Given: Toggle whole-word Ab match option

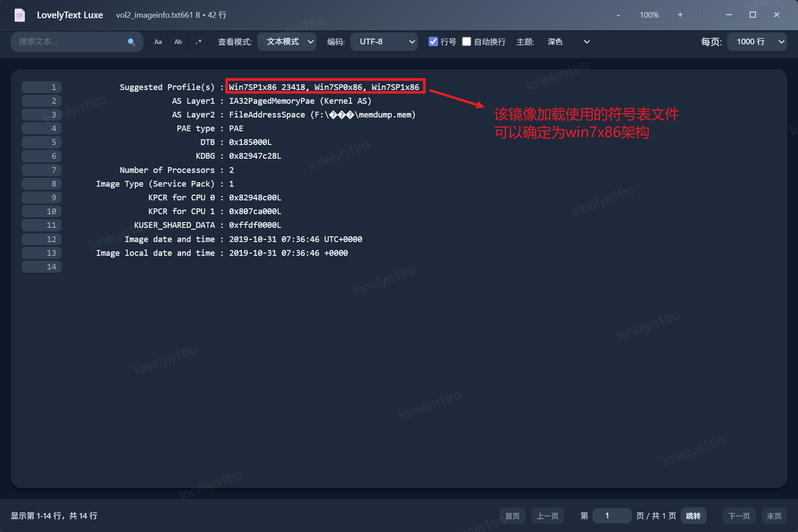Looking at the screenshot, I should tap(178, 42).
